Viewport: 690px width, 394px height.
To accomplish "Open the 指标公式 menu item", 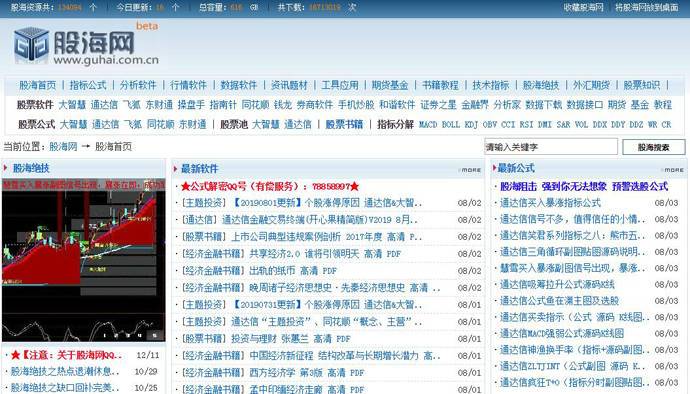I will [88, 85].
